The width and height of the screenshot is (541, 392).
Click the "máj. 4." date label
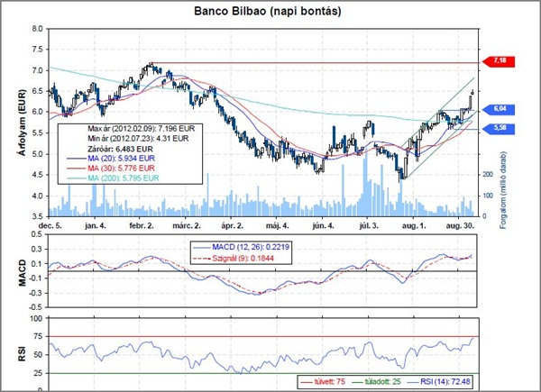point(278,226)
